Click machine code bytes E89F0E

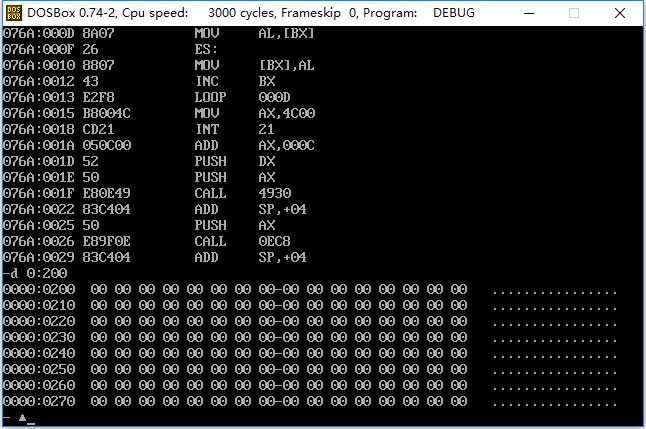107,241
